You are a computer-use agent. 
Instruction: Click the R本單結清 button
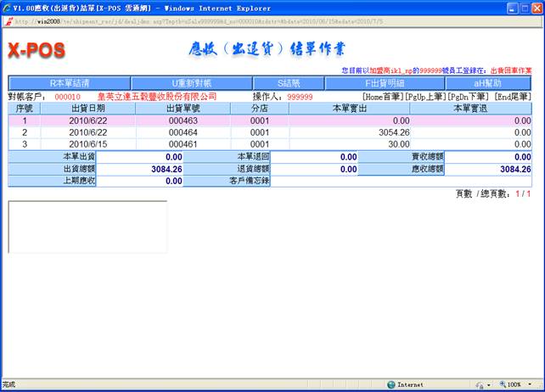point(70,84)
